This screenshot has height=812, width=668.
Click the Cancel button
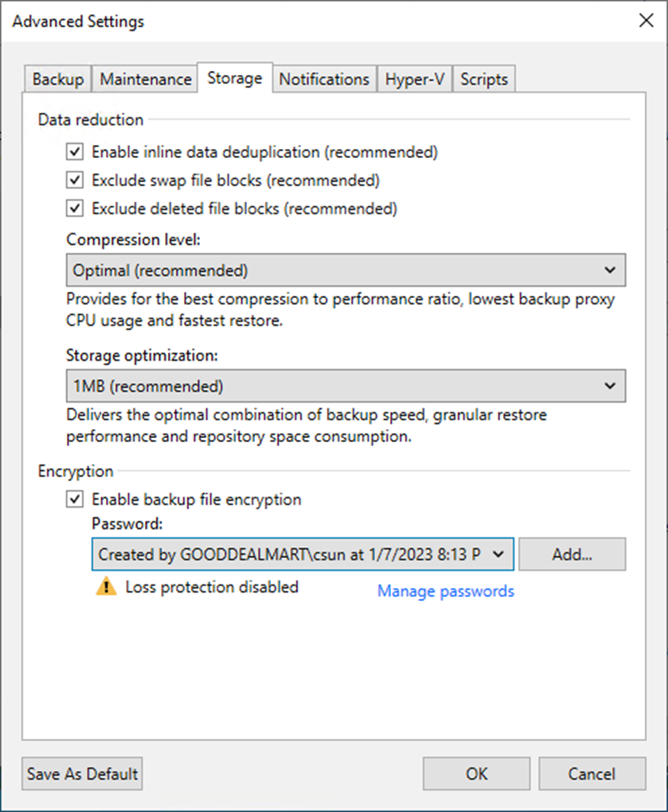pyautogui.click(x=592, y=774)
